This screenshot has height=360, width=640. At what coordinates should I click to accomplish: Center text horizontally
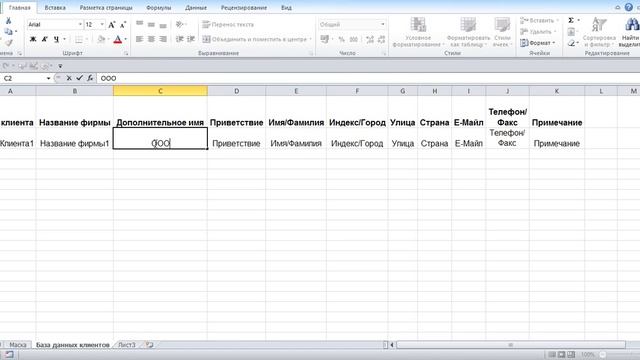pos(151,39)
